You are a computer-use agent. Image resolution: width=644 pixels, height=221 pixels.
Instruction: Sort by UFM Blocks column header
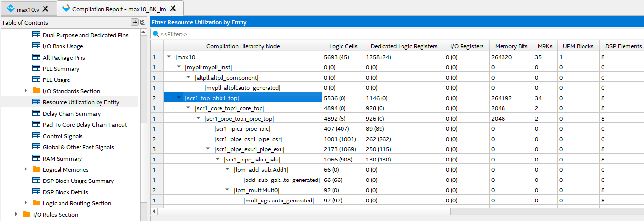pyautogui.click(x=578, y=46)
